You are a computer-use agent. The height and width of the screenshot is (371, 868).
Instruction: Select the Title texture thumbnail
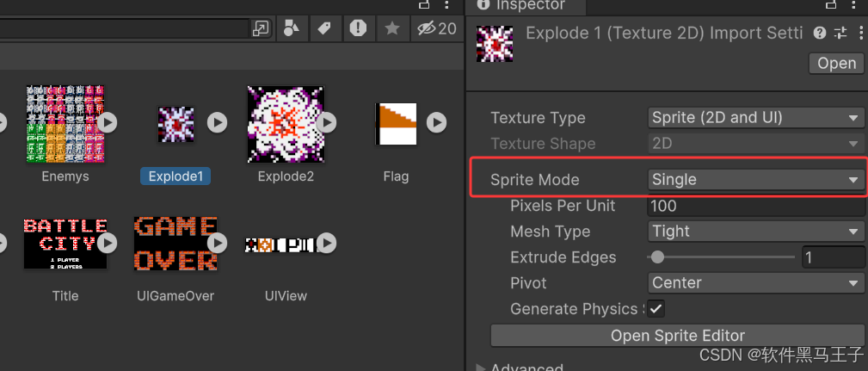(x=65, y=244)
